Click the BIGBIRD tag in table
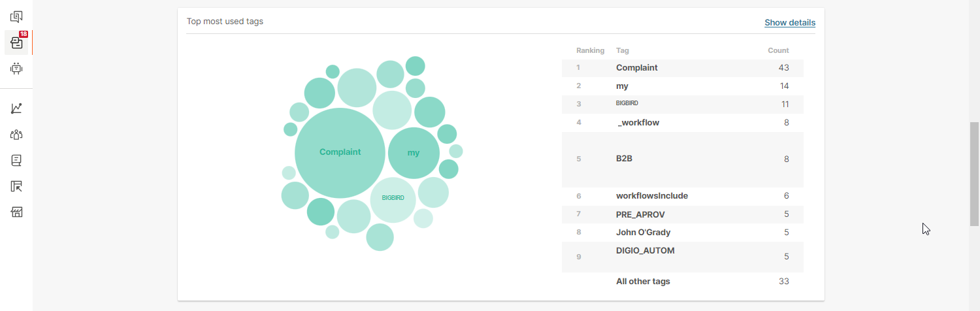This screenshot has height=311, width=980. point(627,103)
